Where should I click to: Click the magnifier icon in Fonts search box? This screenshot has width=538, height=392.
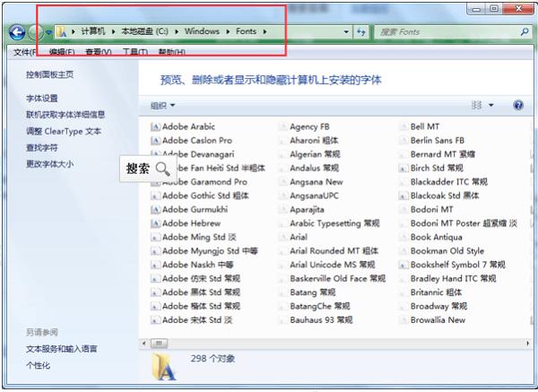pos(525,32)
